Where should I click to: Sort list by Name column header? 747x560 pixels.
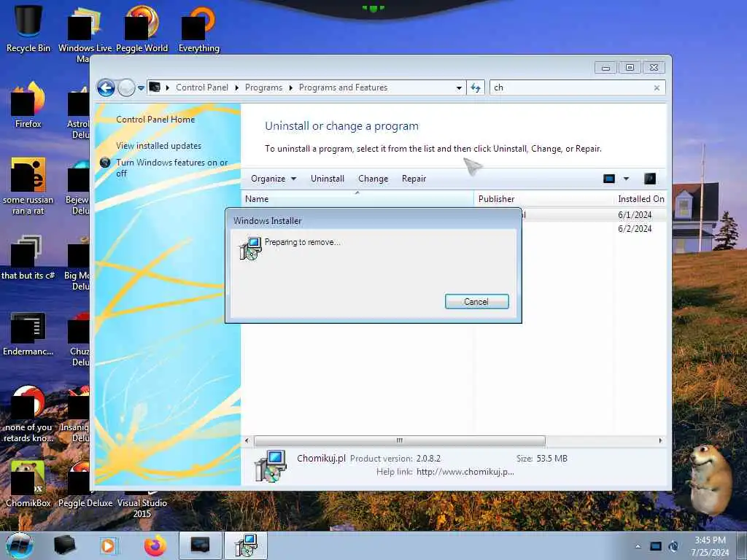click(357, 199)
